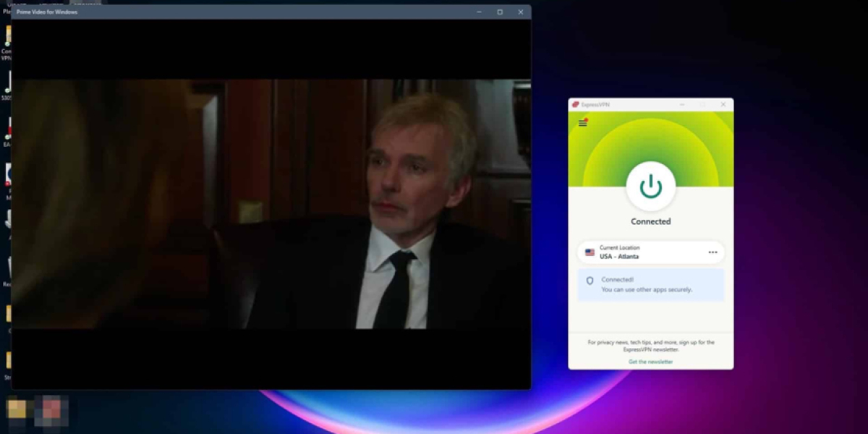Select the 'You can use other apps securely' banner

[x=650, y=285]
